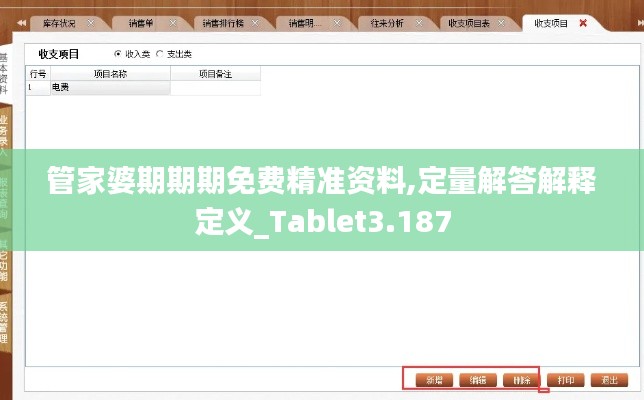Expand the 系统管理 sidebar section
Screen dimensions: 644x400
point(4,322)
